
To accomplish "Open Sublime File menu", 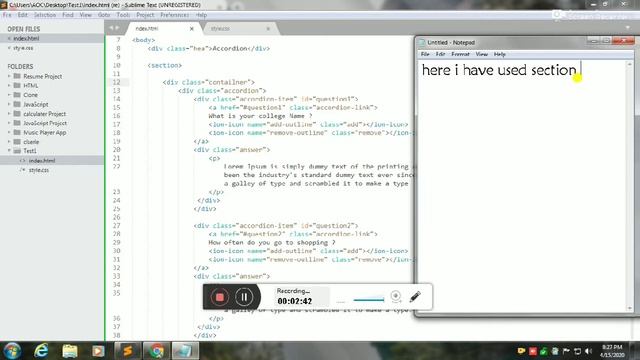I will point(7,15).
